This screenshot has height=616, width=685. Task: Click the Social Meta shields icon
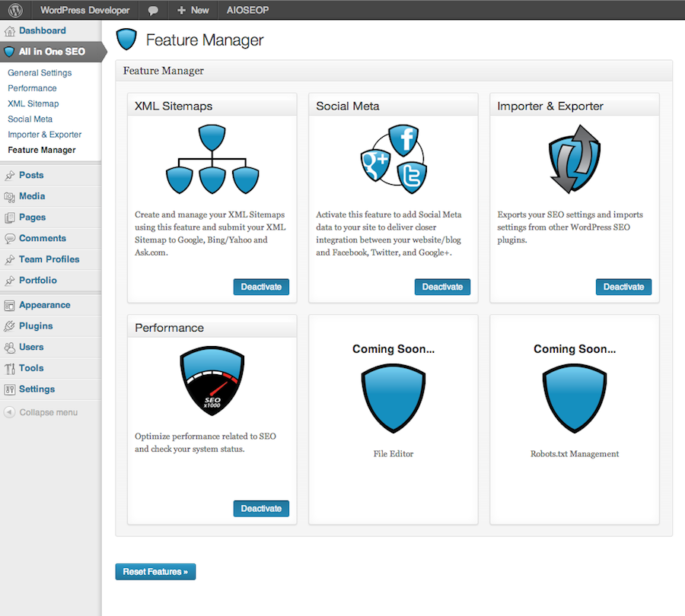(393, 160)
